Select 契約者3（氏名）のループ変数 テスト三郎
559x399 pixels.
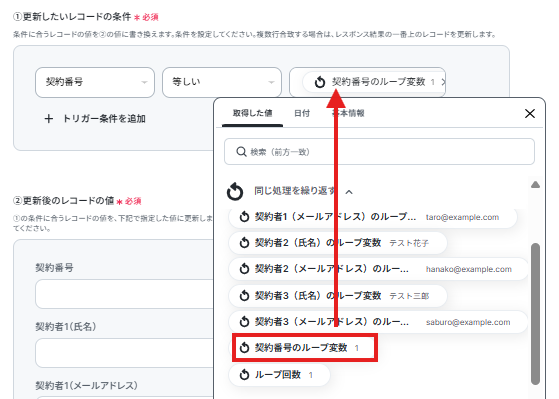[338, 296]
